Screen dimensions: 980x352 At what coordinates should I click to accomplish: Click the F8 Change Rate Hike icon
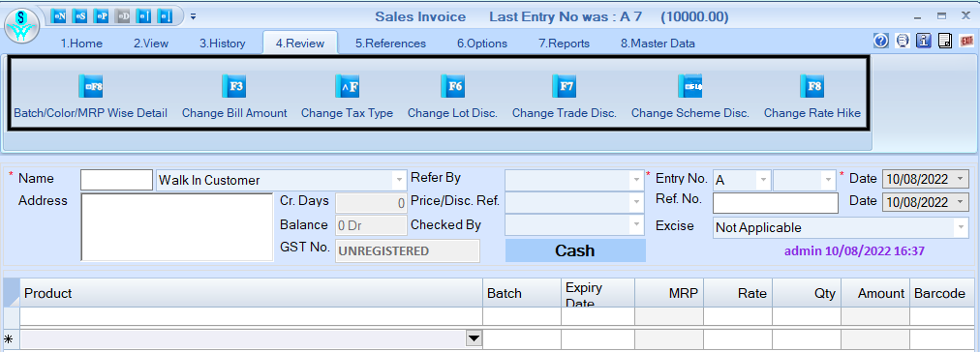[812, 86]
